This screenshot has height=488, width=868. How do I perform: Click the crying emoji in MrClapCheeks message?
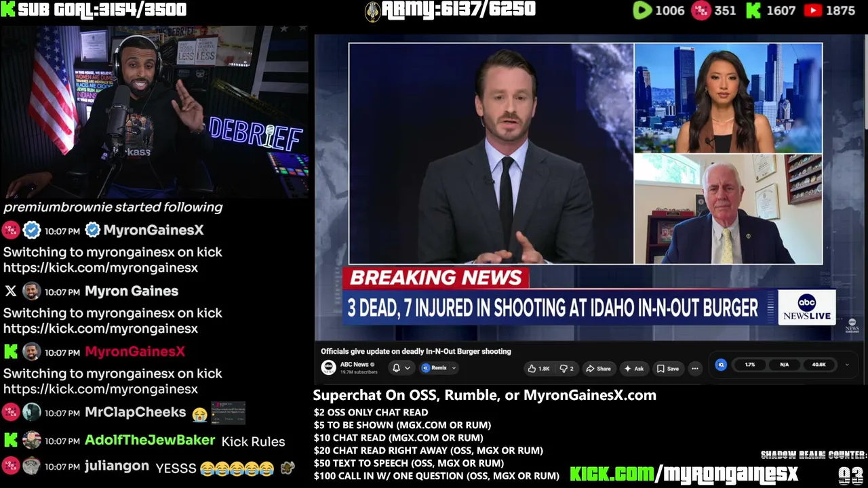pos(199,414)
